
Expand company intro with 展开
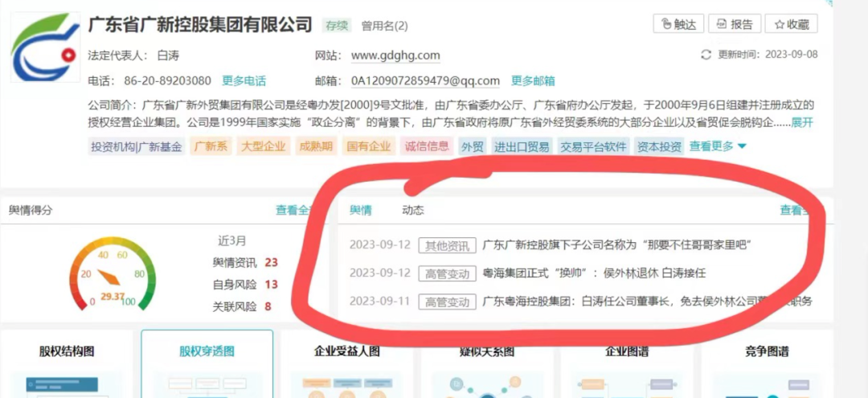pyautogui.click(x=802, y=123)
